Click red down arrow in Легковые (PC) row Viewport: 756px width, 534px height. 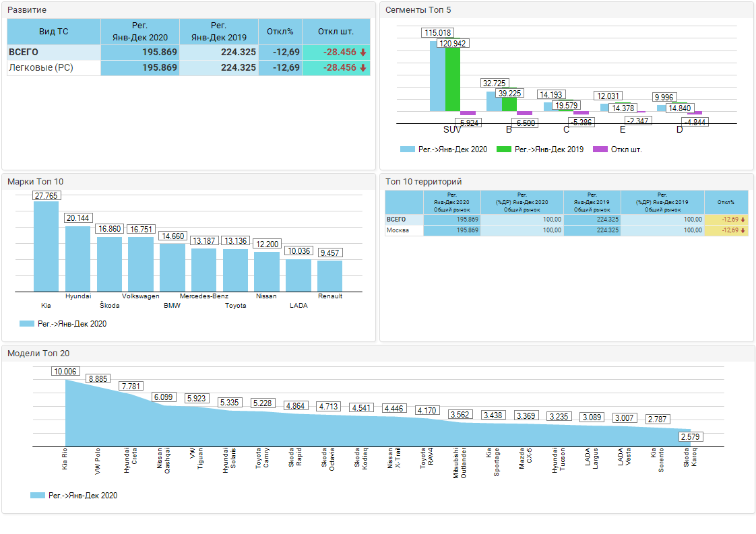(363, 68)
